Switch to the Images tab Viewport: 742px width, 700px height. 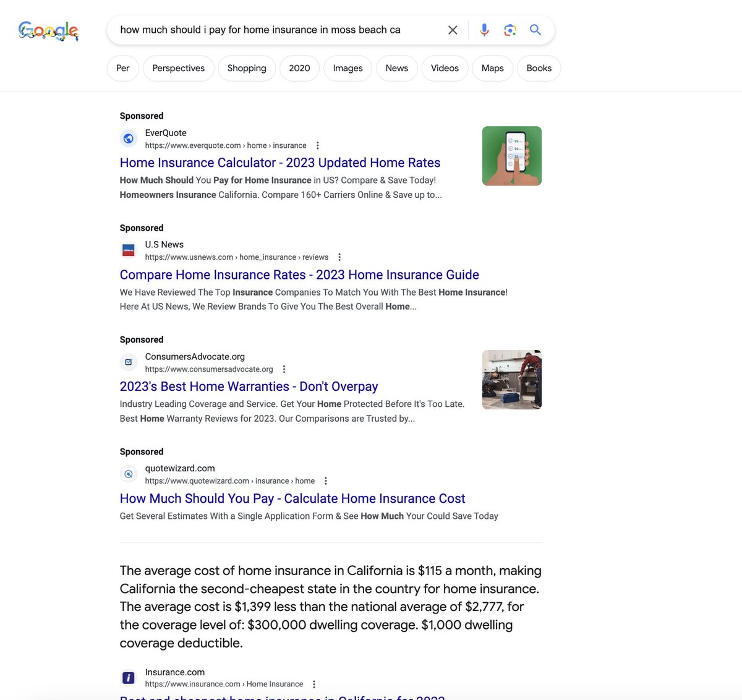348,68
